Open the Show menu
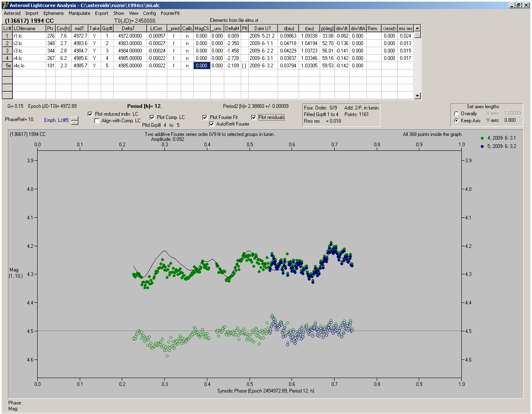532x414 pixels. [119, 13]
